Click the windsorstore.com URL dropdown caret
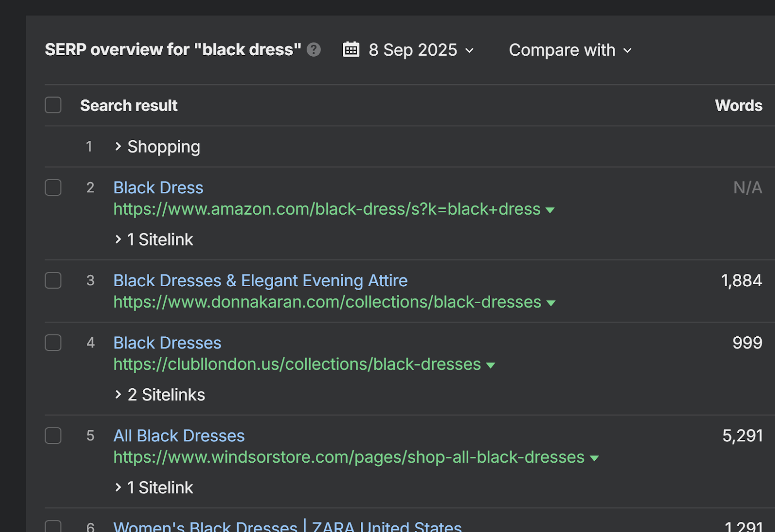This screenshot has width=775, height=532. pos(594,458)
